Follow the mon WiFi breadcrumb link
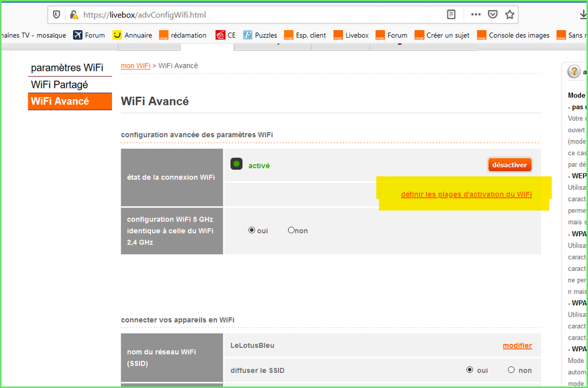The image size is (588, 388). tap(136, 65)
